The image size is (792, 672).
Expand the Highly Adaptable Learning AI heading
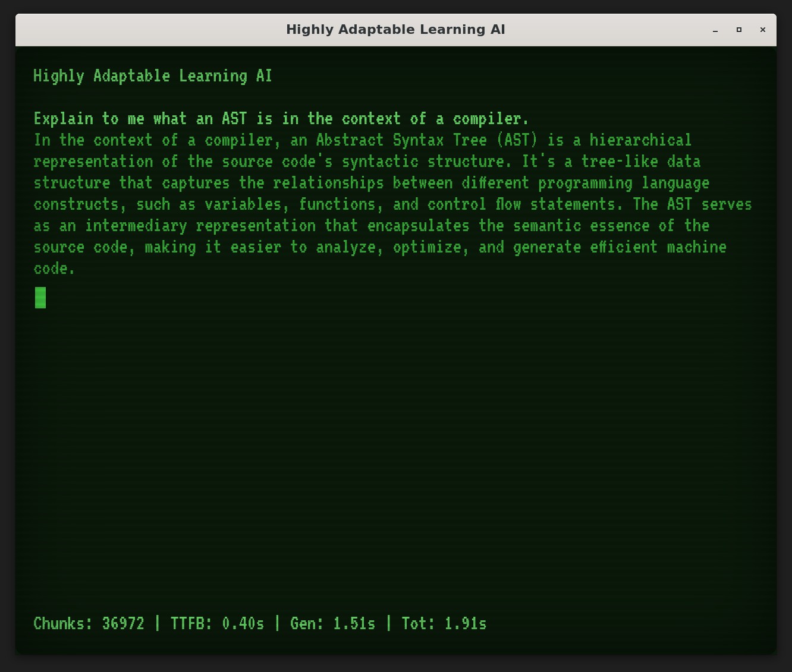click(x=153, y=75)
